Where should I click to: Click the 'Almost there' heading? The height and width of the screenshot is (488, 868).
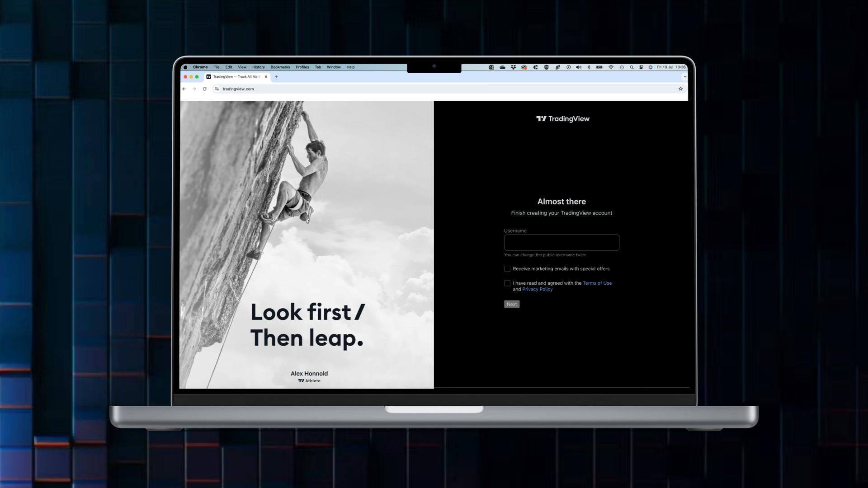561,202
